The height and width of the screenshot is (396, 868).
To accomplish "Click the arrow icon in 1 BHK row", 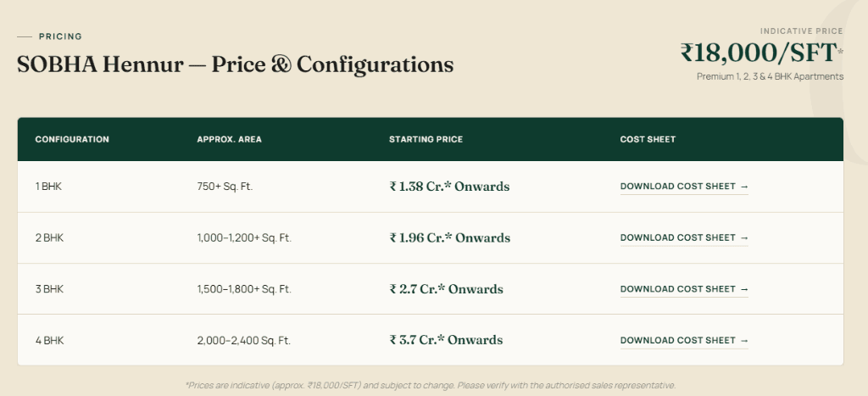I will coord(744,187).
